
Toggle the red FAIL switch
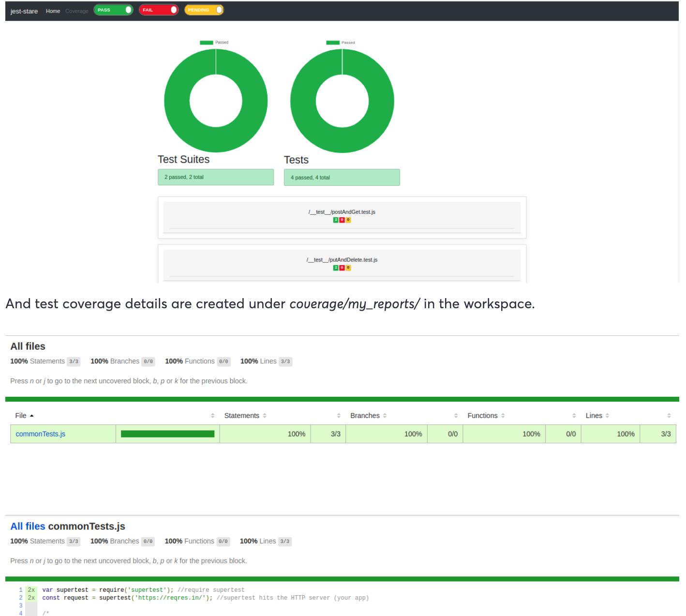coord(159,10)
